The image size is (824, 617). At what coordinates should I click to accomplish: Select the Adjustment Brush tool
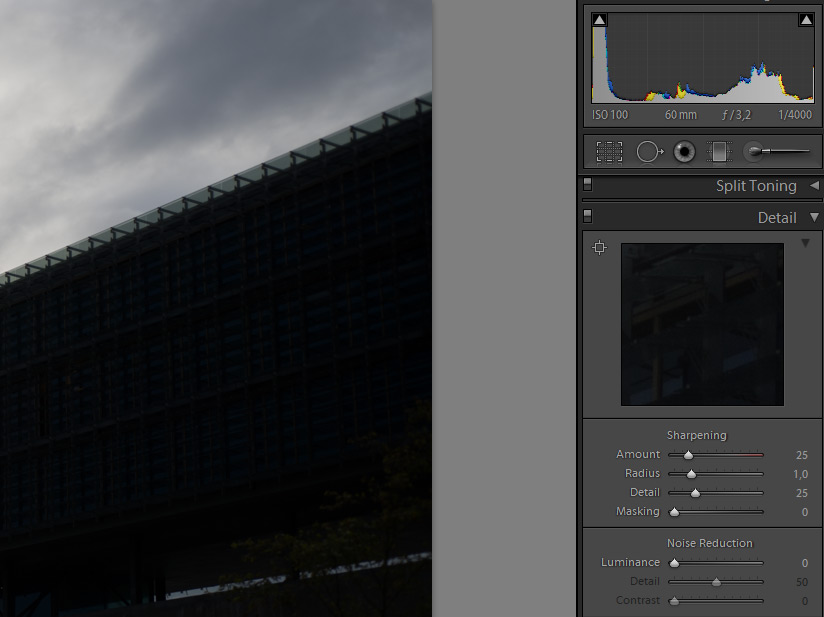click(777, 151)
